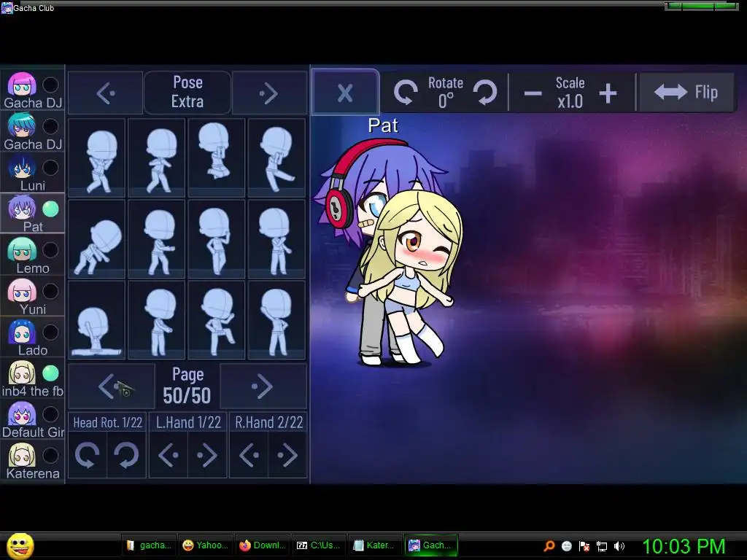Toggle visibility circle for Lemo

point(50,250)
